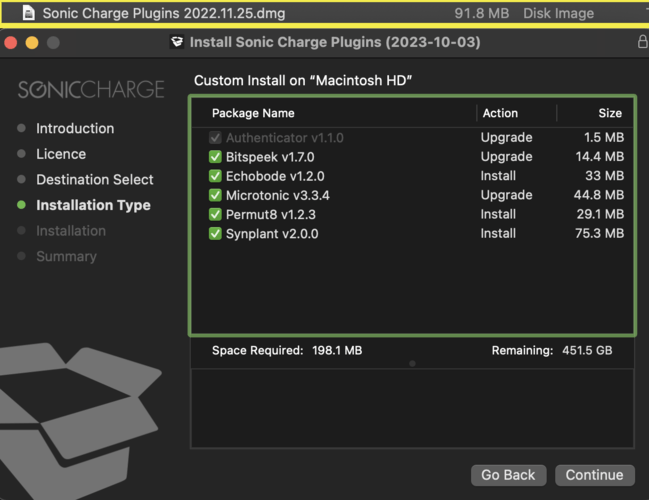Click the Sonic Charge installer title icon
The width and height of the screenshot is (649, 500).
pyautogui.click(x=177, y=42)
